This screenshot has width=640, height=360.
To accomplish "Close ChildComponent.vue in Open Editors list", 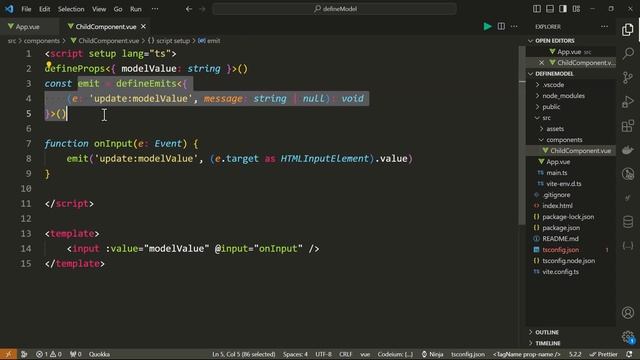I will click(x=541, y=62).
